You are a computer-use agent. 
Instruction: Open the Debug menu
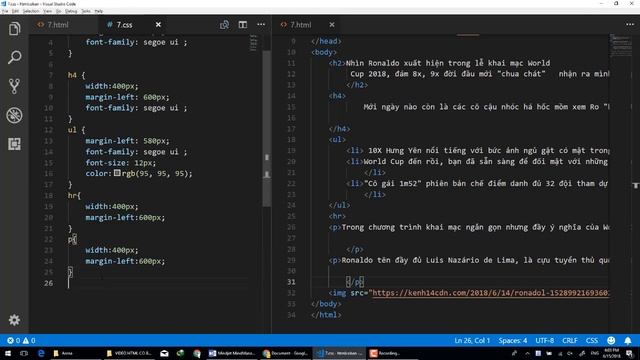(x=71, y=11)
